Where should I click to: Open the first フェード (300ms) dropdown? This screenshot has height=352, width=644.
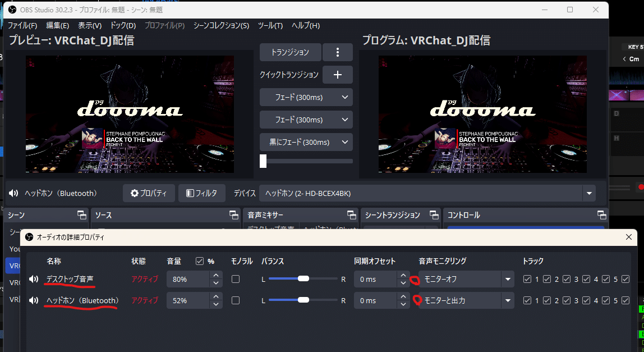coord(306,98)
